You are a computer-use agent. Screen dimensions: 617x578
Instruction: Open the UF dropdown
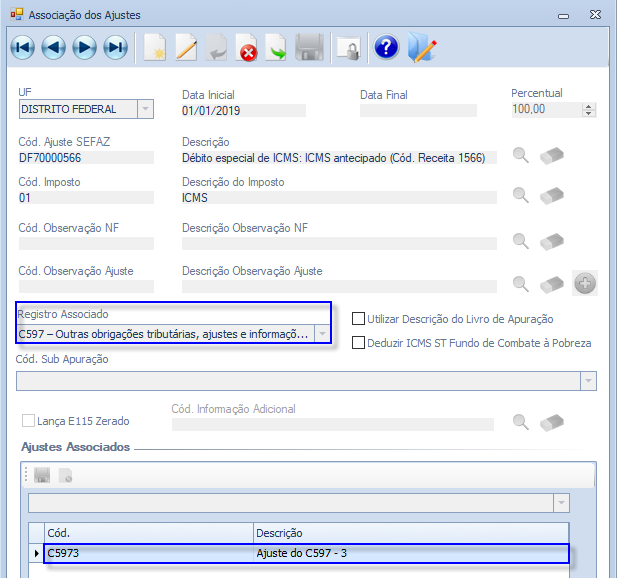tap(145, 109)
